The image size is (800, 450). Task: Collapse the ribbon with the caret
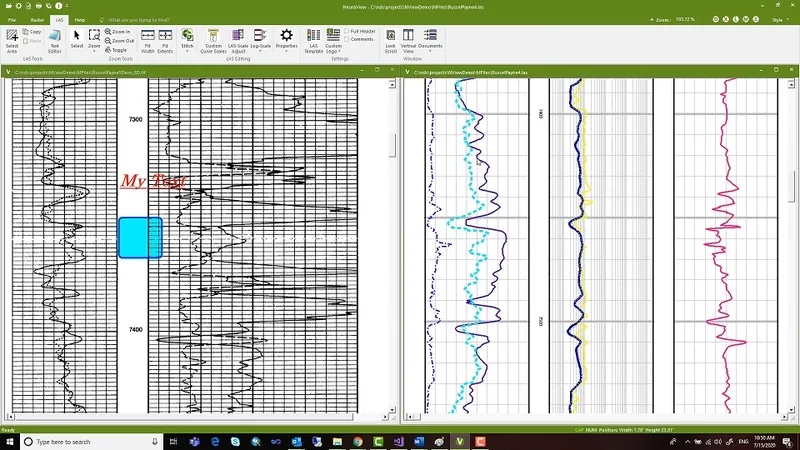[652, 20]
